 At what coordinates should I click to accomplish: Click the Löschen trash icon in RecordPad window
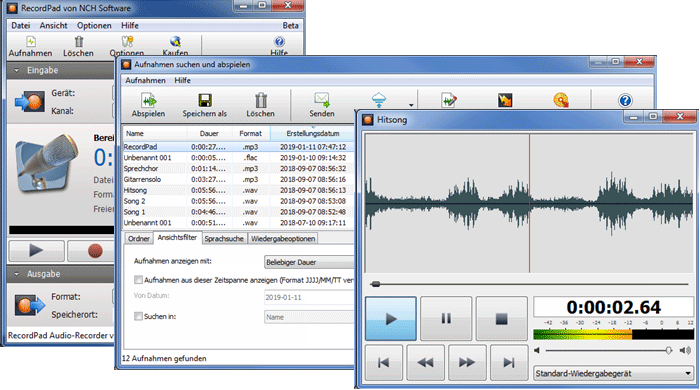click(79, 42)
